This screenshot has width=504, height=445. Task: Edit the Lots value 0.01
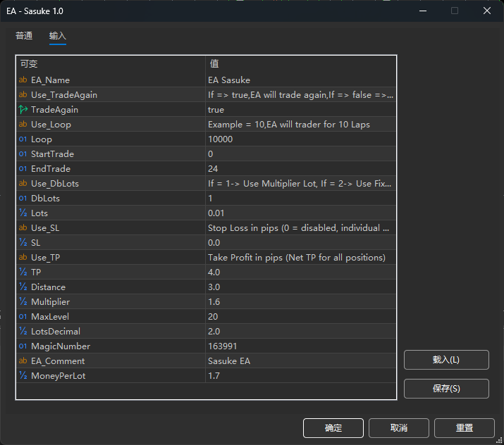(x=300, y=213)
